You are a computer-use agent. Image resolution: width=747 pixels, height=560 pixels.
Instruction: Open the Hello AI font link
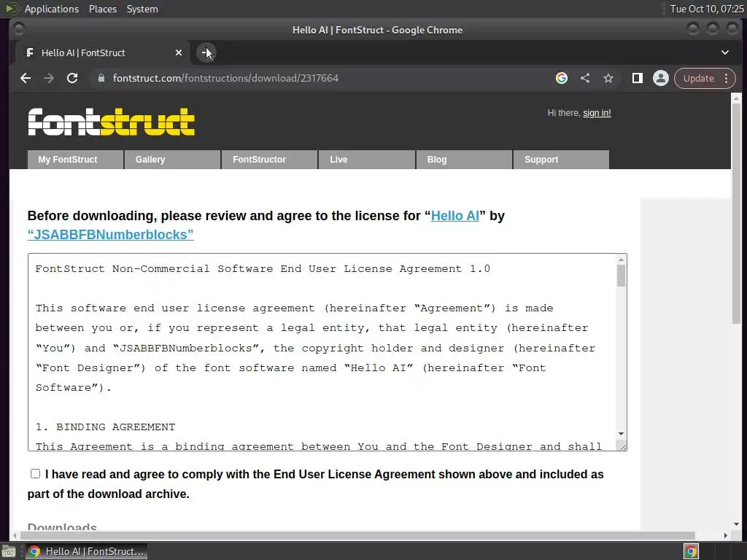[x=455, y=216]
